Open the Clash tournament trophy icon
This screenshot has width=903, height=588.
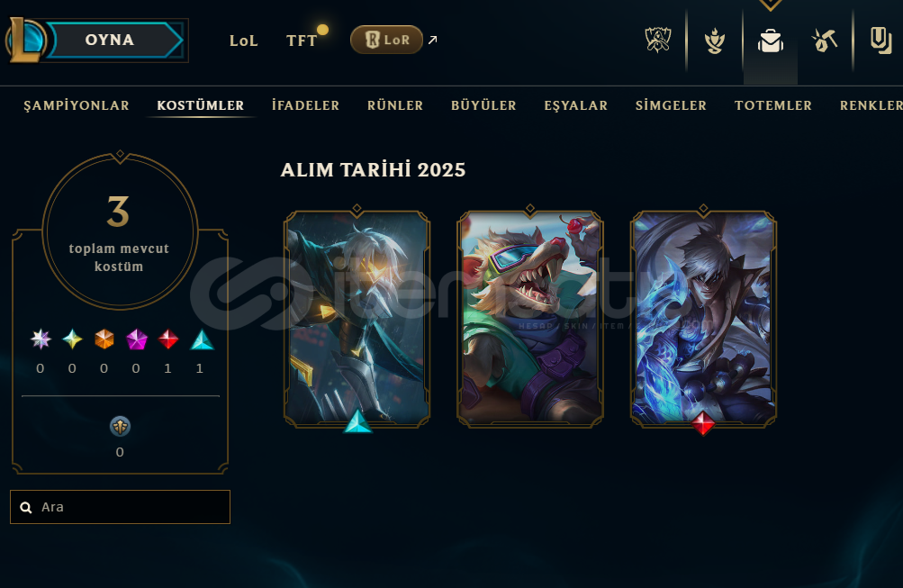point(658,41)
